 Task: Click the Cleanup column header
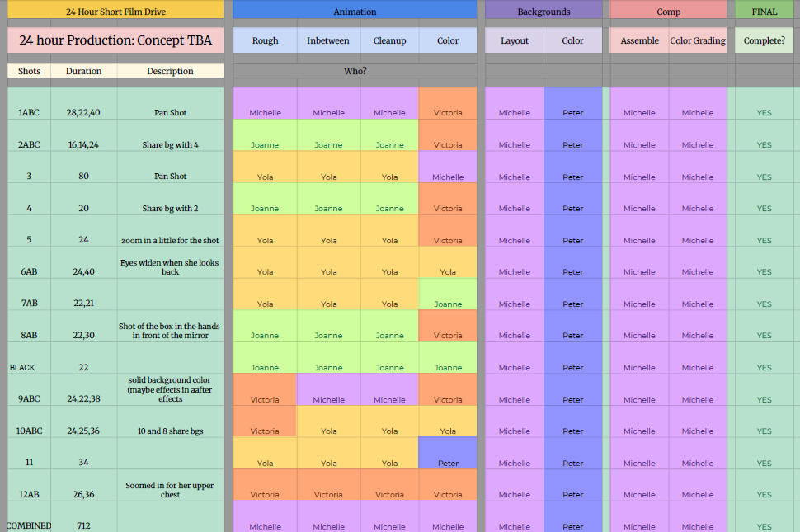click(x=389, y=40)
